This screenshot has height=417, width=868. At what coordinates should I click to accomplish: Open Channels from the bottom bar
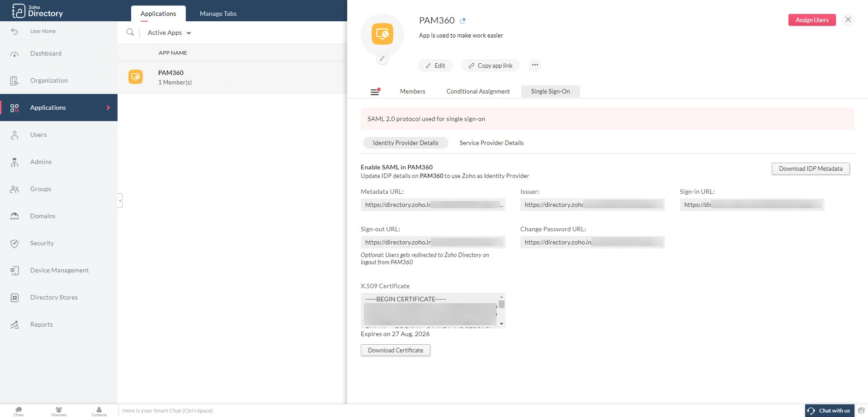click(59, 410)
